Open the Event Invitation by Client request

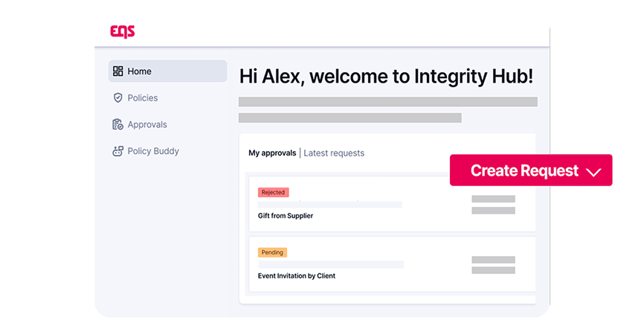(297, 275)
